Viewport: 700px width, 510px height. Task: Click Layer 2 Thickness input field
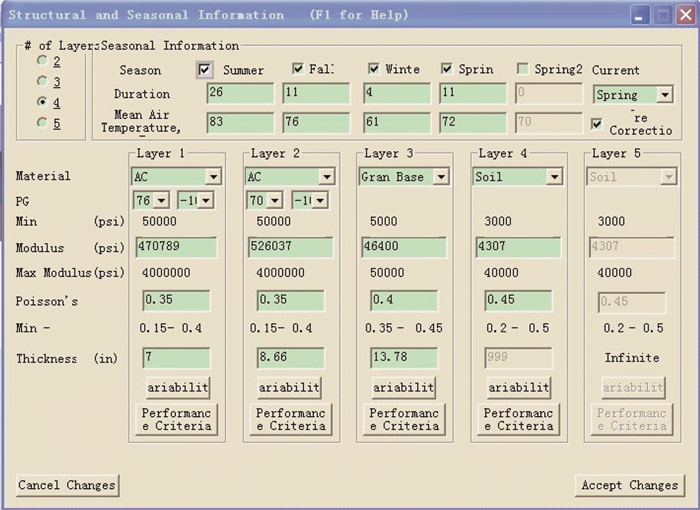coord(290,358)
